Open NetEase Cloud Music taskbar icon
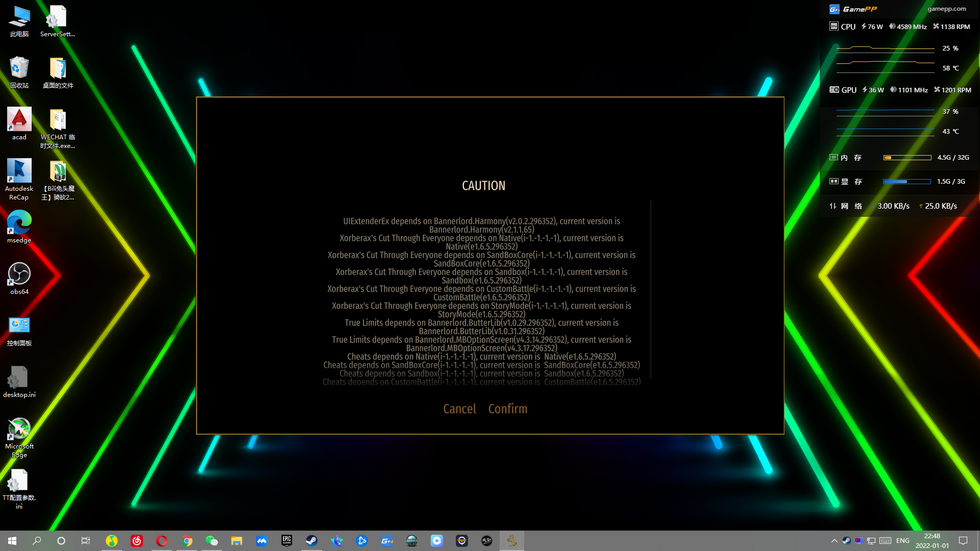Screen dimensions: 980x551 pos(137,541)
